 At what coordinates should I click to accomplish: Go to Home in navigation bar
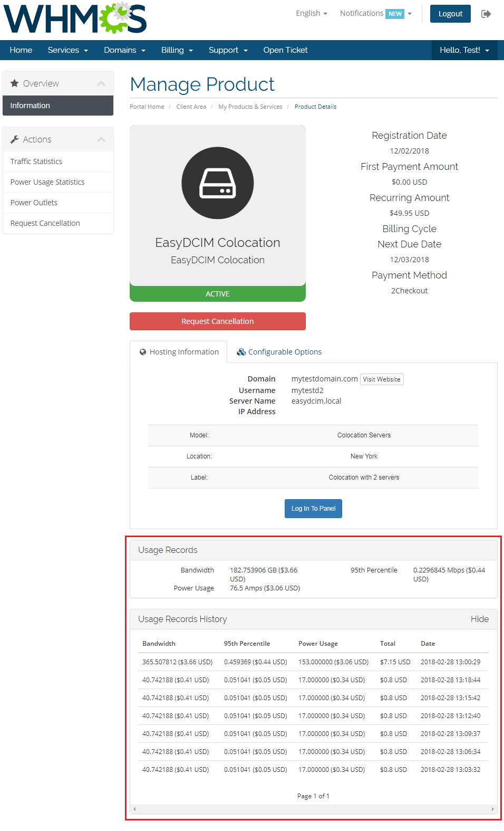(21, 50)
